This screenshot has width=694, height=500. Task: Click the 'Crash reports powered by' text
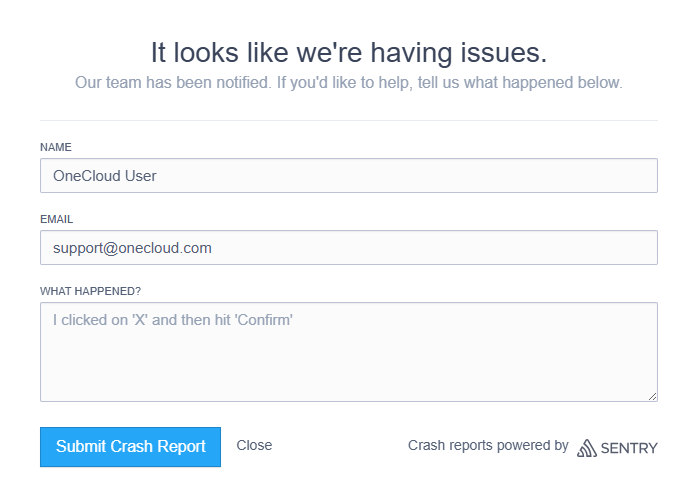(488, 445)
